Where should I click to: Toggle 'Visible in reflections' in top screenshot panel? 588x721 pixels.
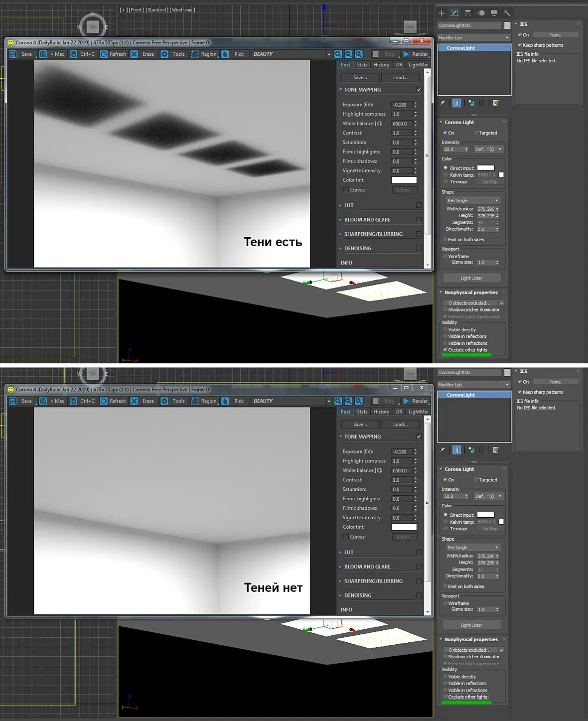[445, 336]
